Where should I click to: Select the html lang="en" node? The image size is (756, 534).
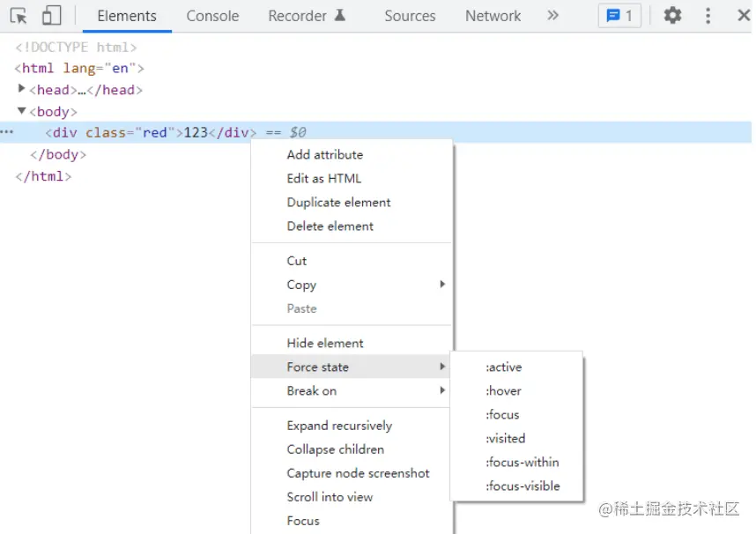pos(79,68)
